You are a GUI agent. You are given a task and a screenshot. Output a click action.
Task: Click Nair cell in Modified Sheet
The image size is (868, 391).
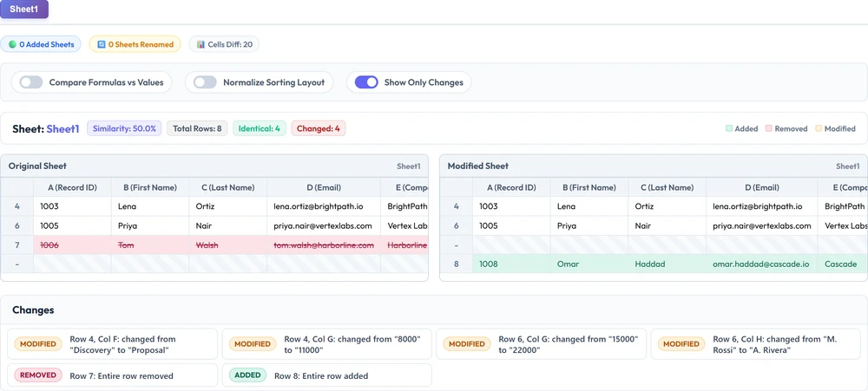click(667, 225)
